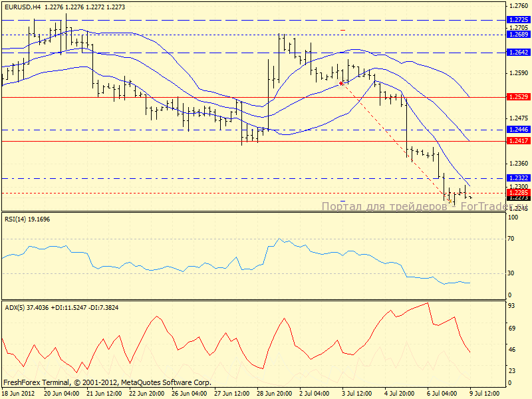
Task: Click the red arrow start marker on chart
Action: tap(341, 83)
